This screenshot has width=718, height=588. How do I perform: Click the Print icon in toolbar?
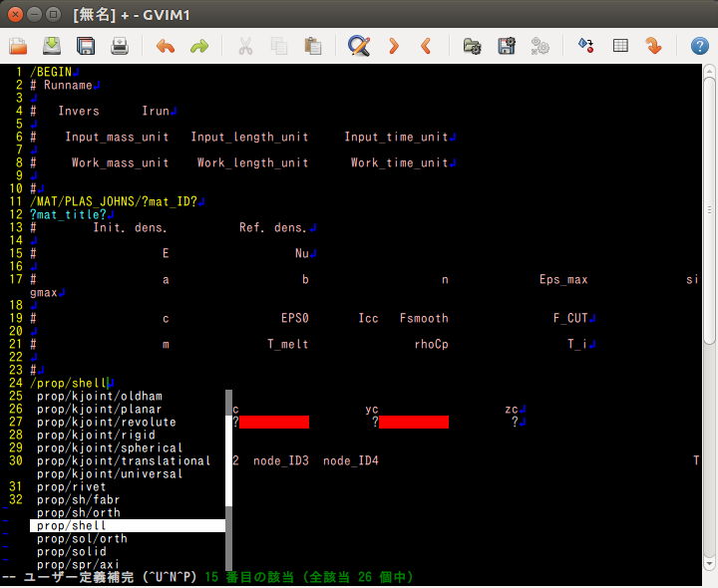point(120,46)
